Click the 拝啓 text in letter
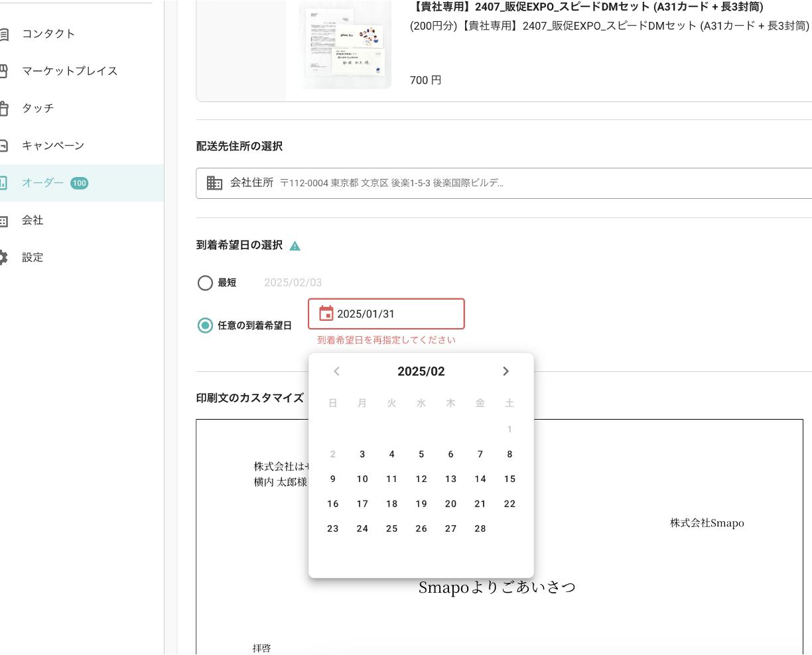This screenshot has width=812, height=655. 262,648
